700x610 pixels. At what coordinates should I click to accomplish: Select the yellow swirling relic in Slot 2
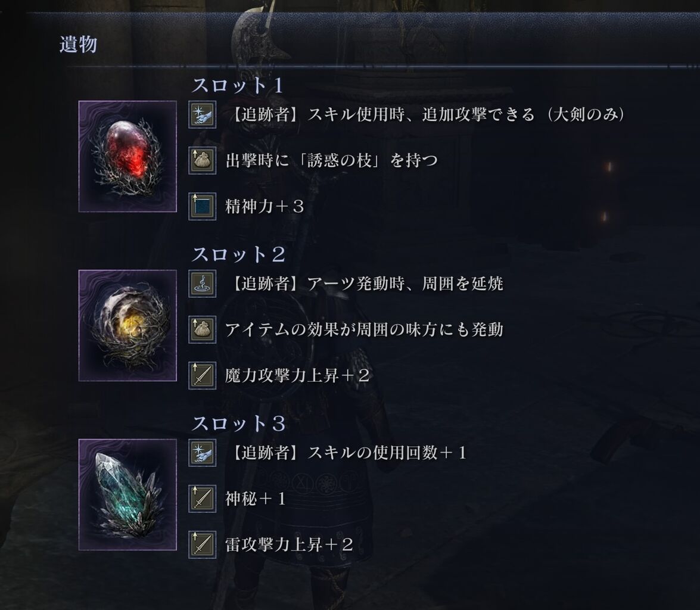tap(127, 325)
